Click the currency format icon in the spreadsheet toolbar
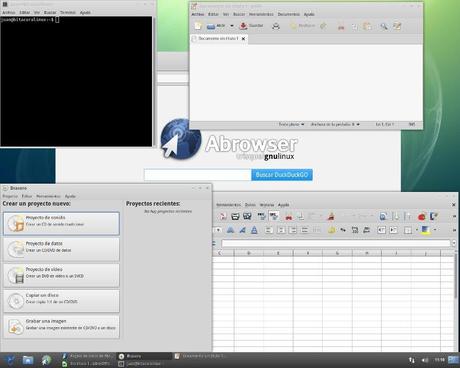460x368 pixels. point(331,230)
